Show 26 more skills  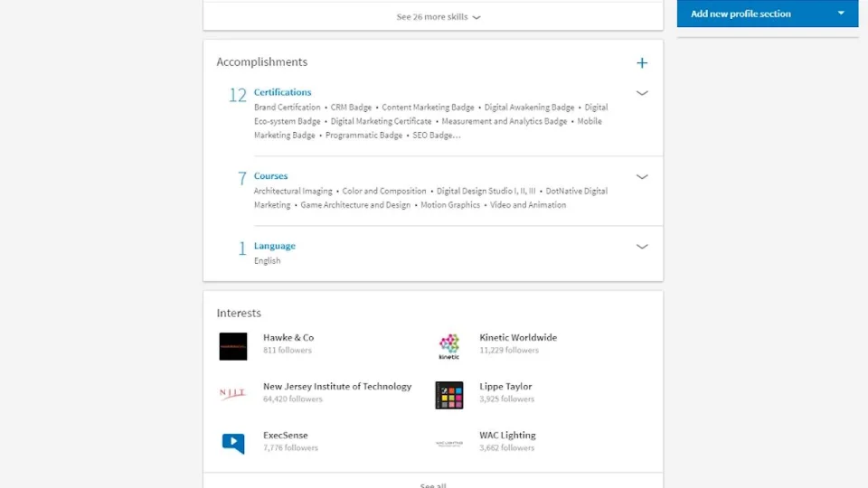tap(439, 17)
